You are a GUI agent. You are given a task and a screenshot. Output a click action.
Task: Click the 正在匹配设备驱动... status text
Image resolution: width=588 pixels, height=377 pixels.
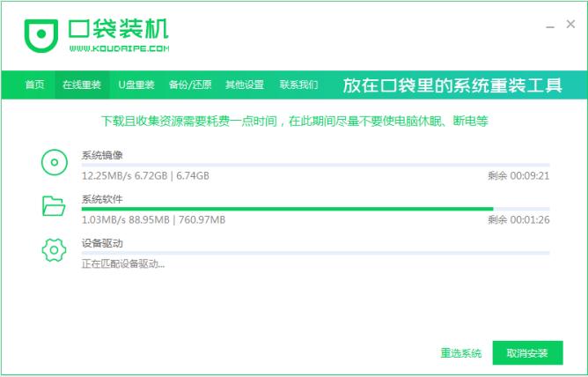pos(123,263)
